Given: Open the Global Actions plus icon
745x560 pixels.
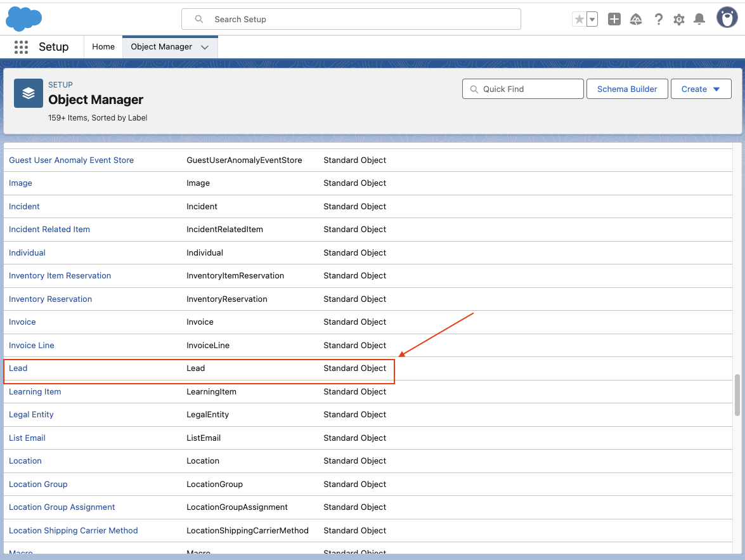Looking at the screenshot, I should (x=614, y=20).
